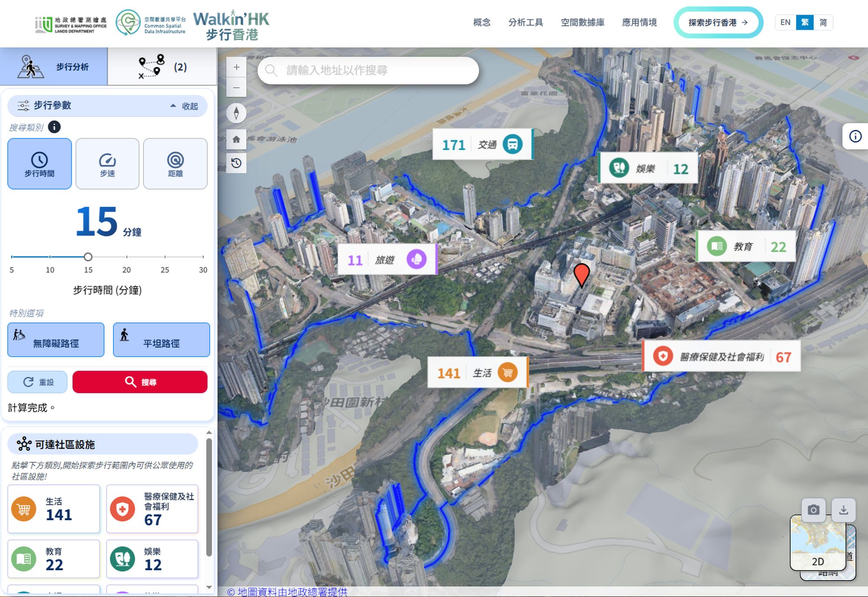868x597 pixels.
Task: Switch map to 2D view thumbnail
Action: point(818,543)
